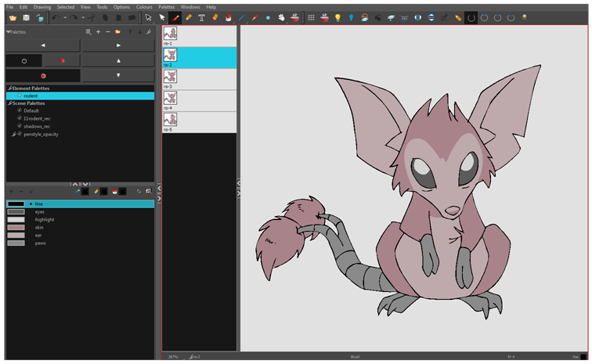Select the Brush tool in the toolbar
Screen dimensions: 592x364
[175, 17]
